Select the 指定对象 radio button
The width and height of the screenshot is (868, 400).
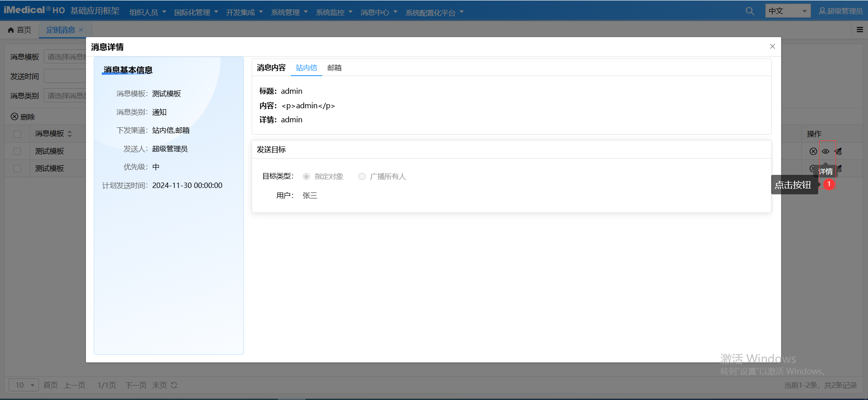coord(306,177)
